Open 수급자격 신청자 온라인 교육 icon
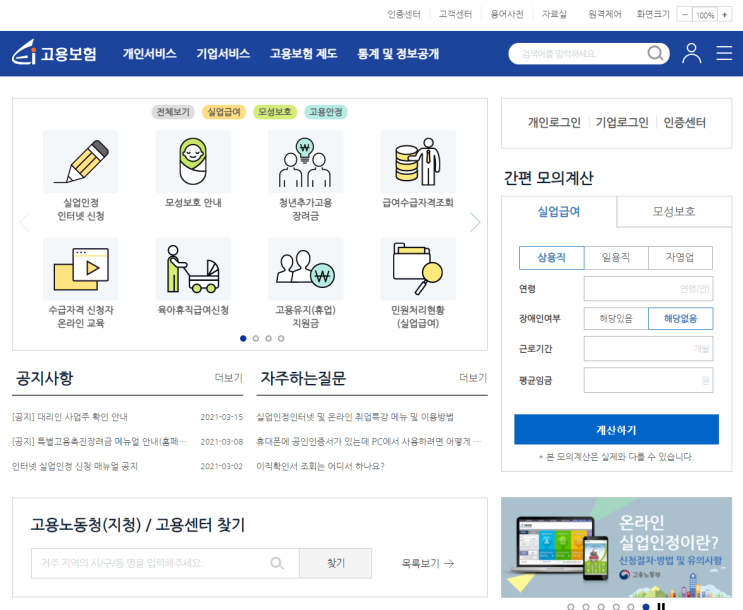743x610 pixels. click(81, 269)
